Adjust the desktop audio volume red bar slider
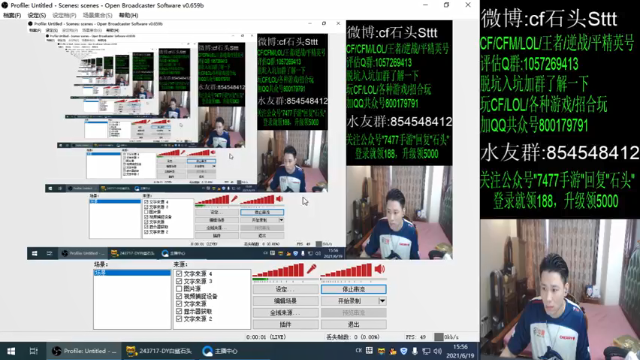The width and height of the screenshot is (640, 360). [x=347, y=270]
